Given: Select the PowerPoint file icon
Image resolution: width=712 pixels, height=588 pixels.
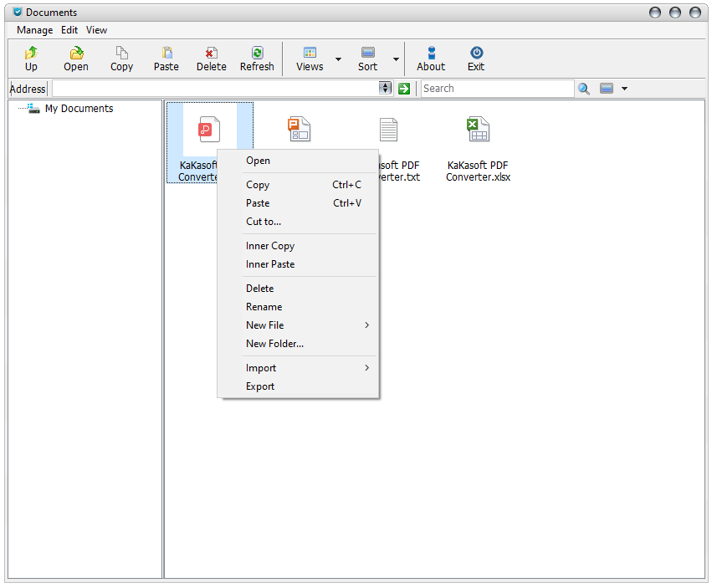Looking at the screenshot, I should 300,130.
